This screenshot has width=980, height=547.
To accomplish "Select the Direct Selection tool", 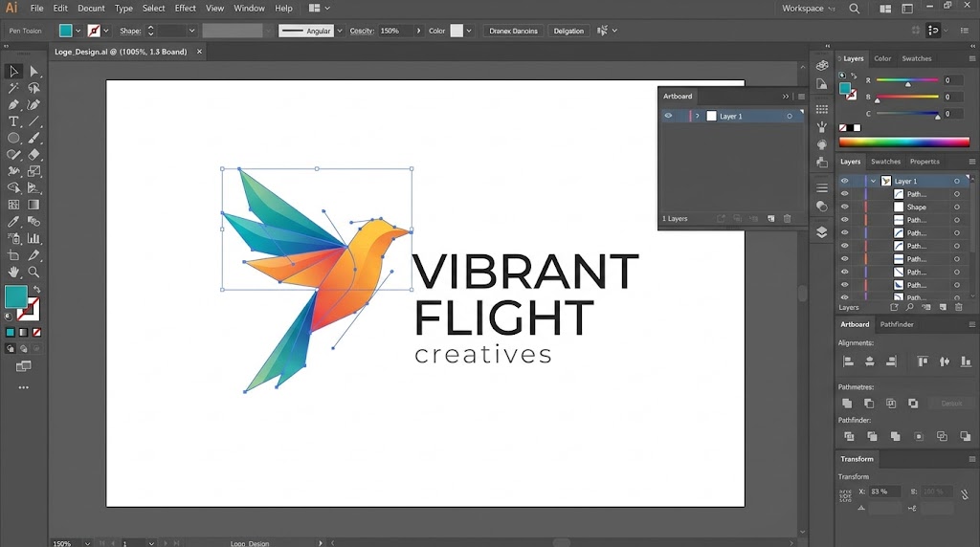I will pyautogui.click(x=33, y=71).
